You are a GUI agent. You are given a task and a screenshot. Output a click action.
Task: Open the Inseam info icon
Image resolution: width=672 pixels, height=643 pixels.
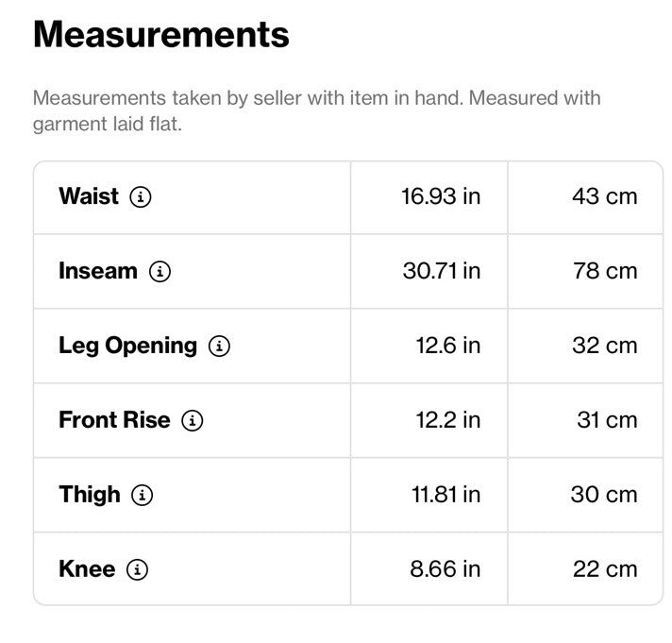click(x=160, y=271)
